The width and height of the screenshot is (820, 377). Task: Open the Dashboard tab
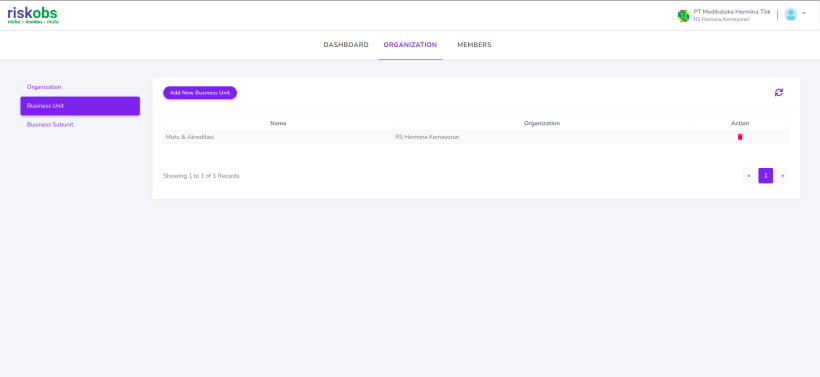[346, 45]
